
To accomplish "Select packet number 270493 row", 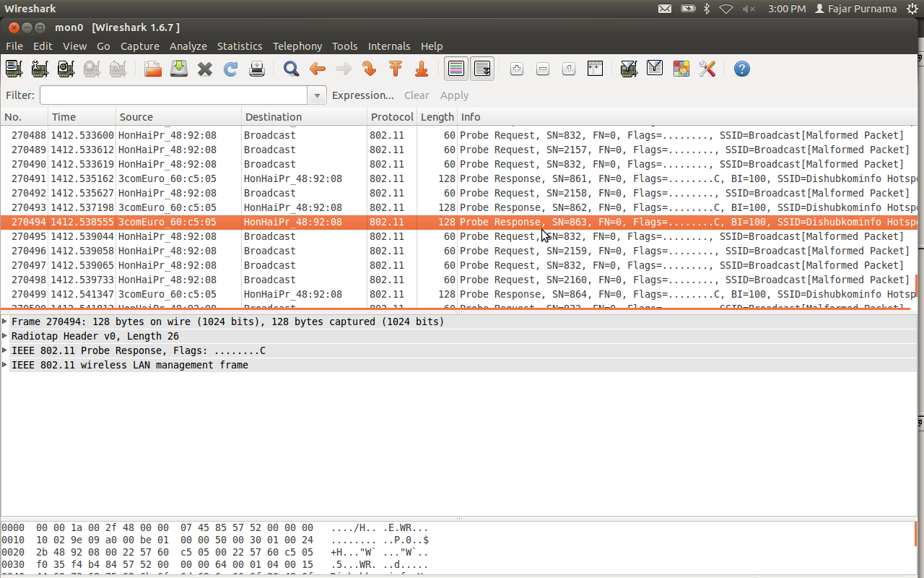I will (x=459, y=207).
